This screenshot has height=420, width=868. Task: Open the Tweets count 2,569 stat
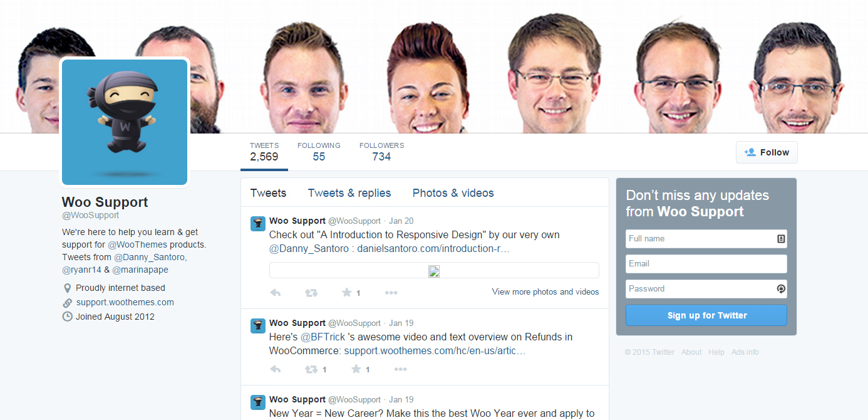pyautogui.click(x=264, y=152)
